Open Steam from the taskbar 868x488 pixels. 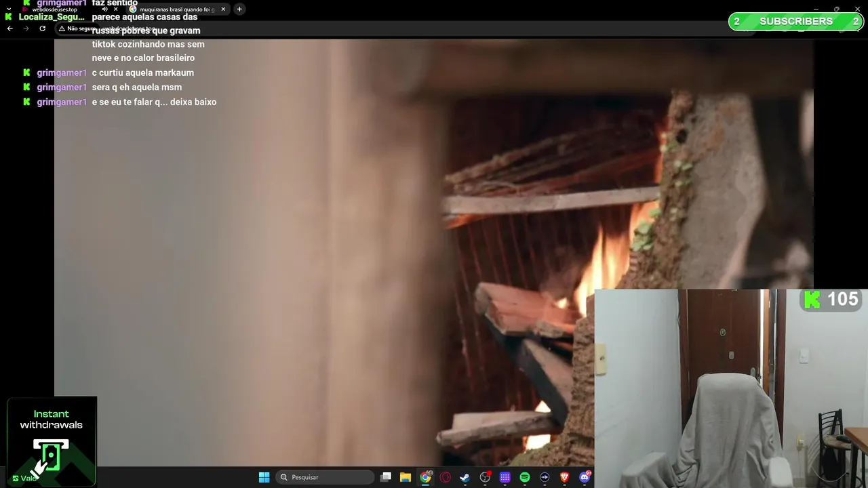465,477
